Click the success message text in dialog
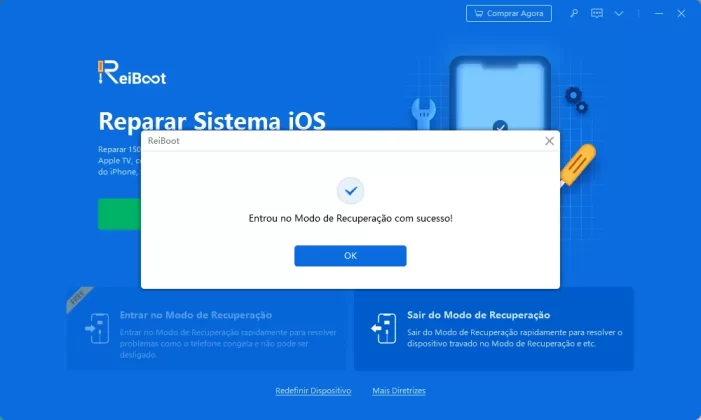Viewport: 701px width, 420px height. click(x=350, y=218)
